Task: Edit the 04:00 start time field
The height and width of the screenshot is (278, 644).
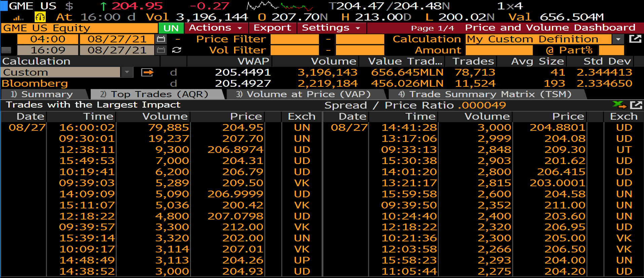Action: click(48, 39)
